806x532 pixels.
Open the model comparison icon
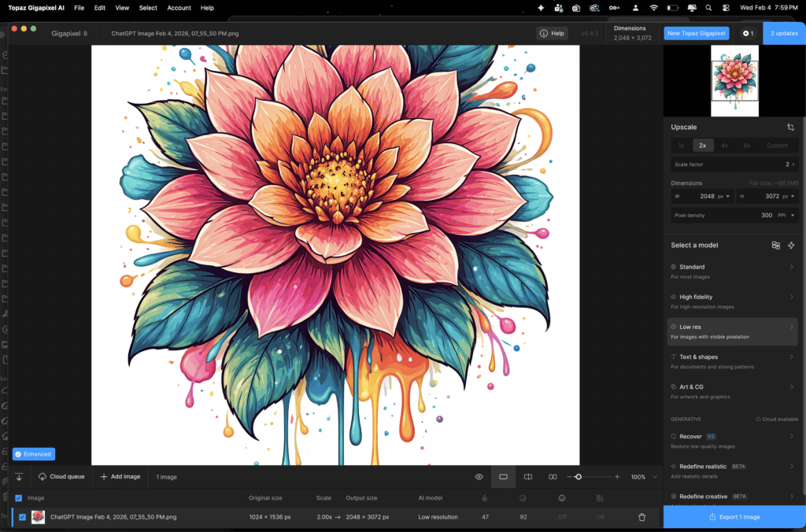coord(775,246)
